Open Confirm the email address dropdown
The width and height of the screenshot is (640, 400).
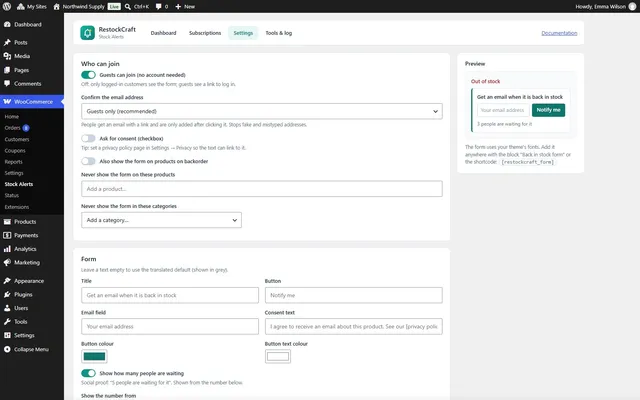[262, 111]
